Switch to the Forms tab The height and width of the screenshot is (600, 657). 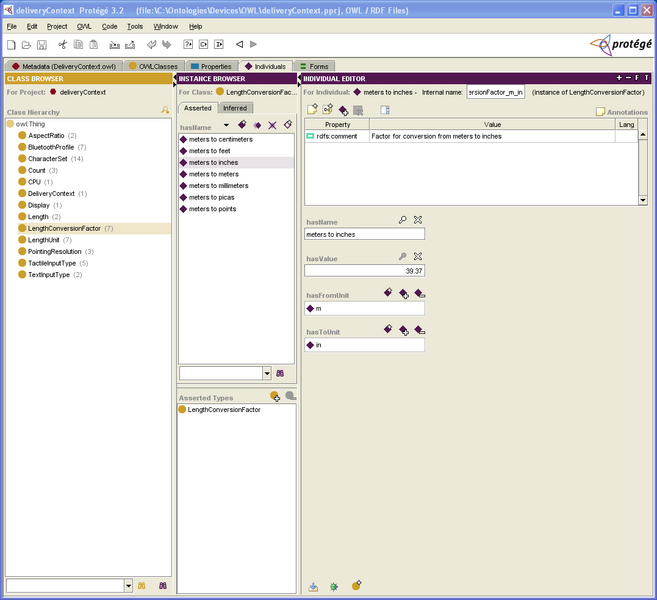click(x=315, y=66)
